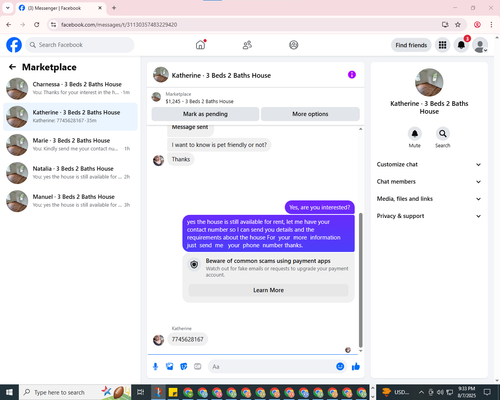Expand Media, files and links section
This screenshot has height=400, width=500.
(x=429, y=199)
